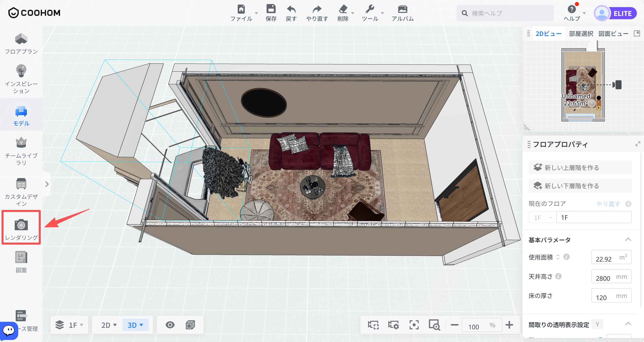Viewport: 644px width, 342px height.
Task: Click the user avatar icon
Action: (x=602, y=13)
